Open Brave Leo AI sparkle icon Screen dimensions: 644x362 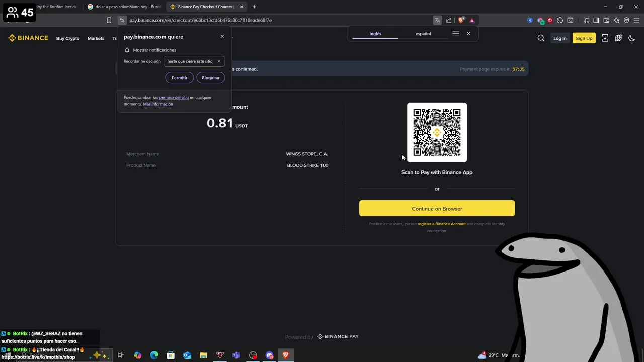pos(616,20)
